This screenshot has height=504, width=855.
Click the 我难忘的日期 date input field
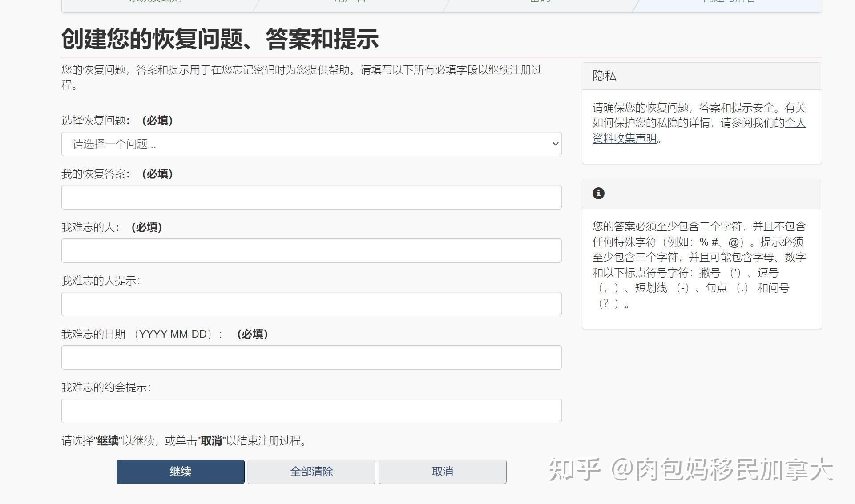[311, 357]
